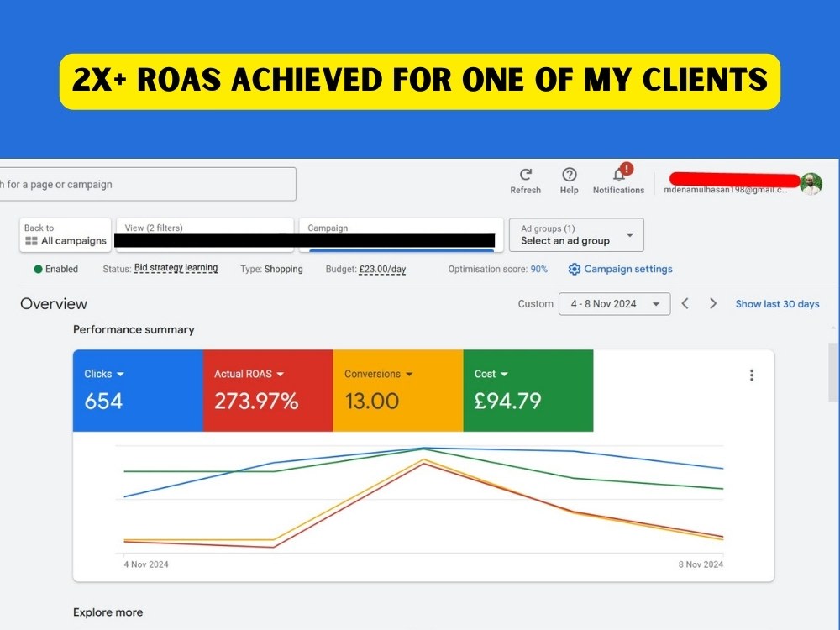Screen dimensions: 840x630
Task: Open the Campaign settings link text
Action: pyautogui.click(x=627, y=269)
